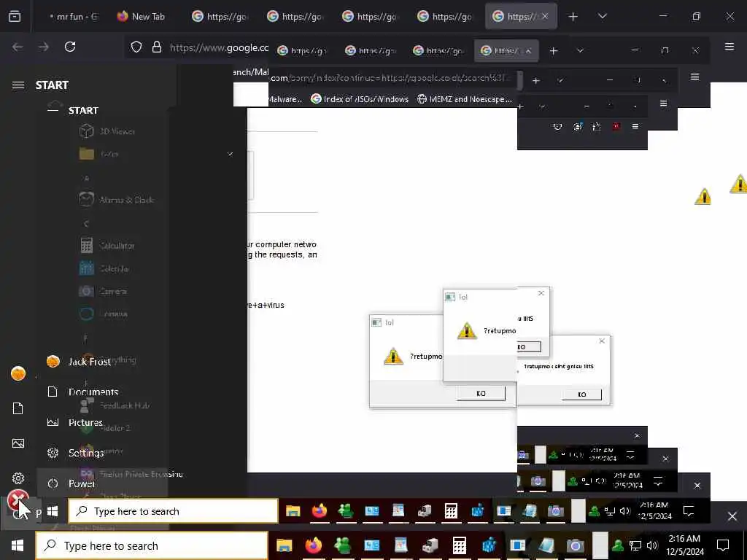
Task: Click the Start button in upper taskbar copy
Action: pyautogui.click(x=53, y=511)
